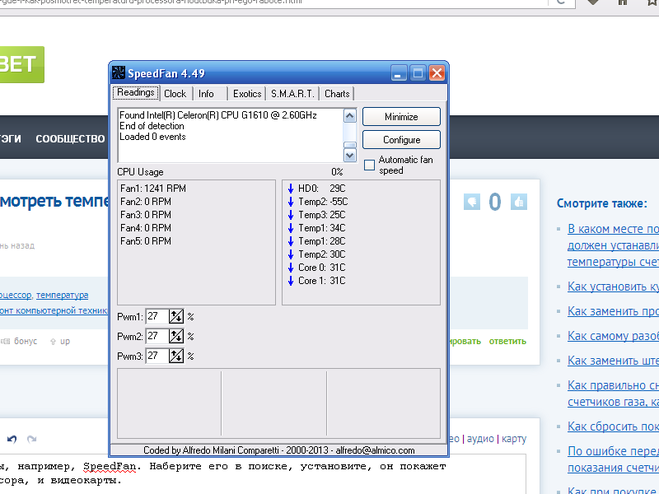The height and width of the screenshot is (494, 659).
Task: Click the бонус link under the question
Action: click(x=25, y=341)
